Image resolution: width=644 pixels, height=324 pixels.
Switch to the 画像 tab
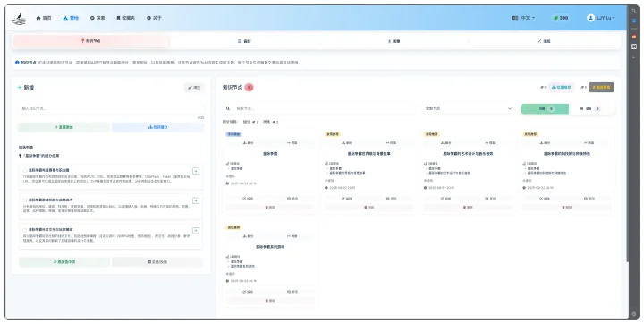[x=394, y=41]
